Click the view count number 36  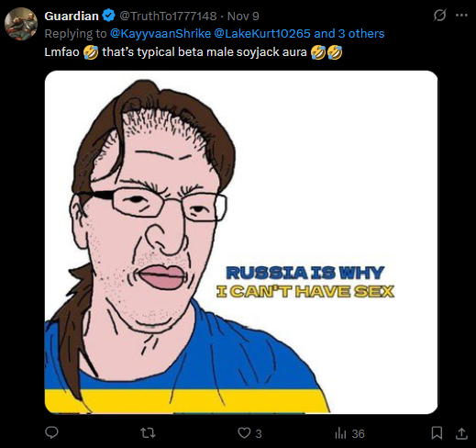point(358,433)
